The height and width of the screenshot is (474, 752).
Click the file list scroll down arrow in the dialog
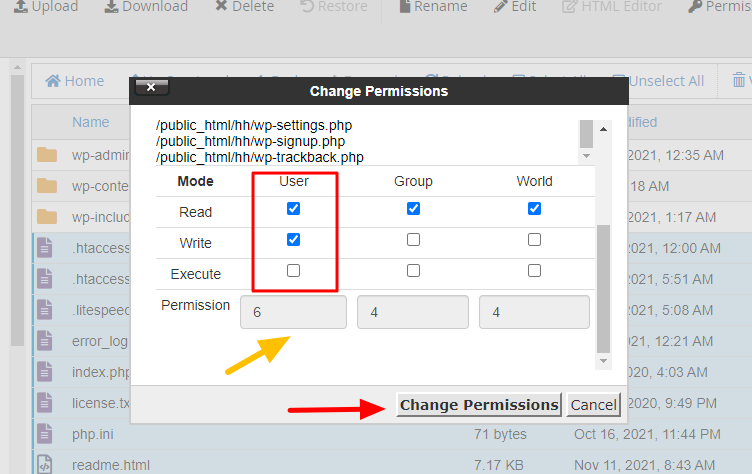(x=586, y=156)
